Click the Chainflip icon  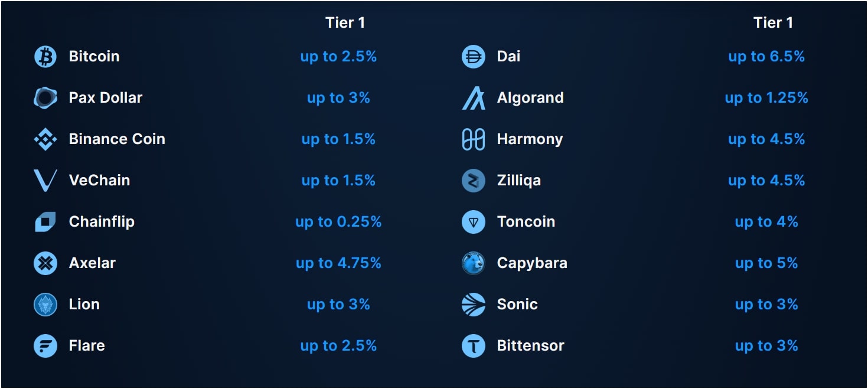pos(45,222)
